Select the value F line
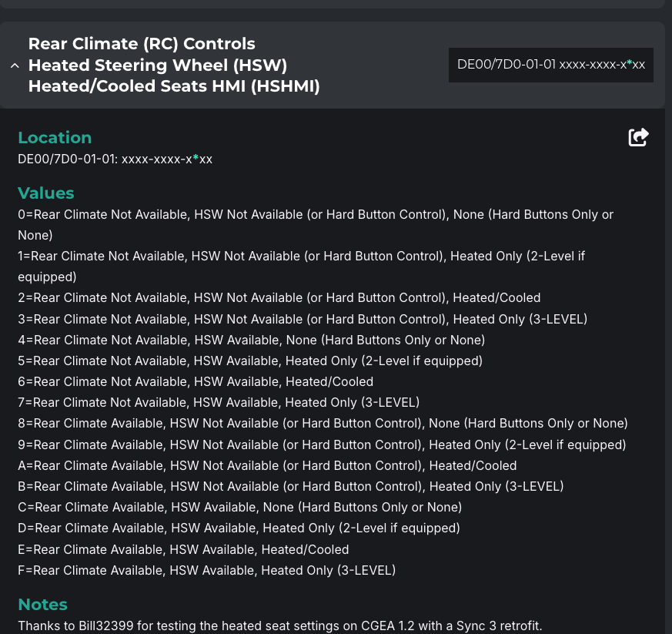Screen dimensions: 672x634 point(206,571)
